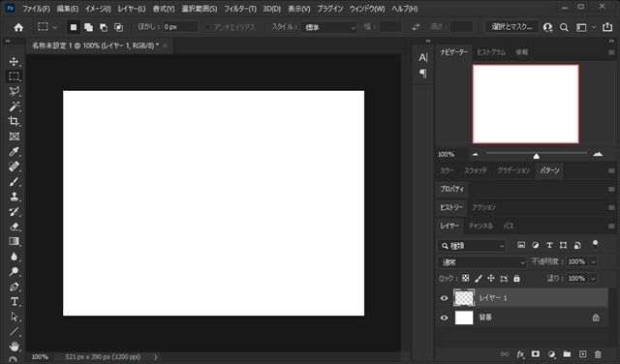Screen dimensions: 620x364
Task: Select the Eraser tool
Action: [14, 227]
